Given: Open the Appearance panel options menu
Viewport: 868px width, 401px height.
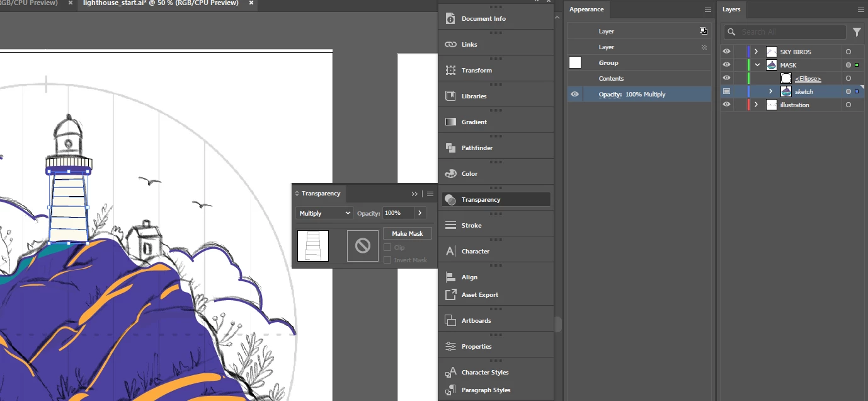Looking at the screenshot, I should tap(707, 10).
